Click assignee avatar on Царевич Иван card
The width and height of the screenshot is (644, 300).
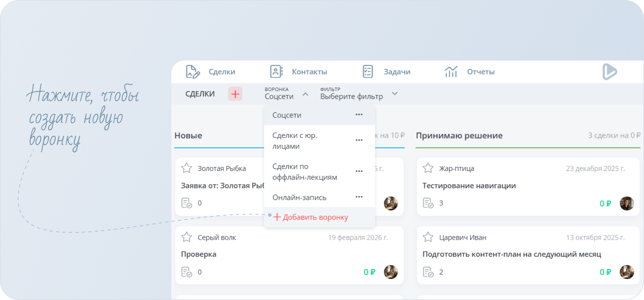click(627, 272)
